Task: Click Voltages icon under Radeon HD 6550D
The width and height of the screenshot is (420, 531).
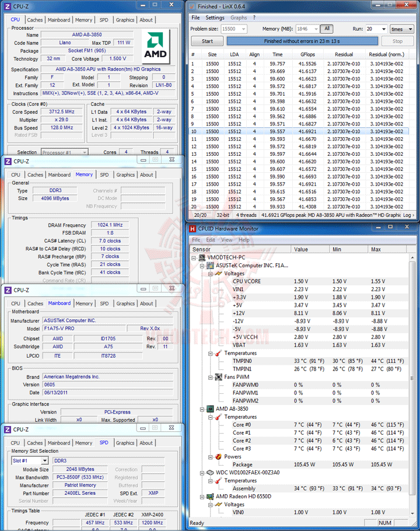Action: click(219, 505)
